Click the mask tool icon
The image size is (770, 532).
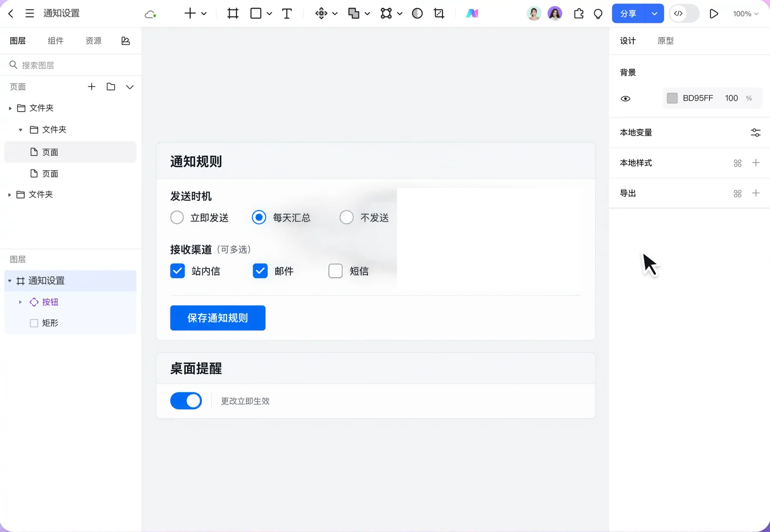coord(417,14)
